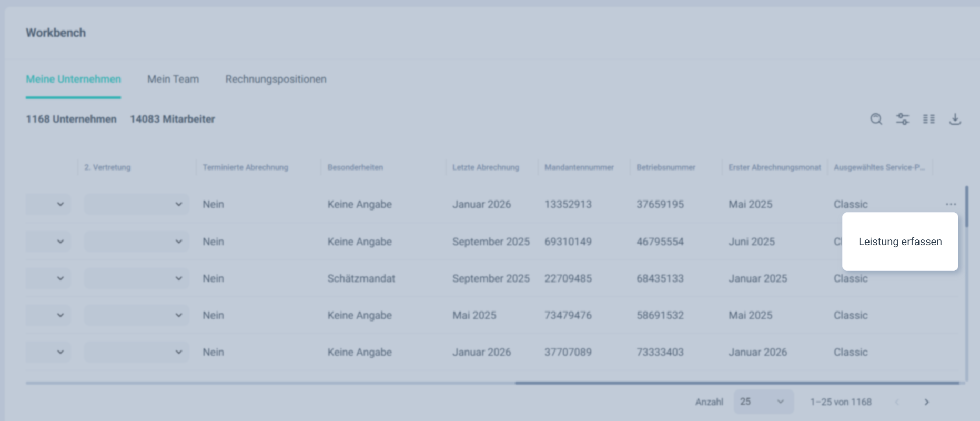This screenshot has width=980, height=421.
Task: Click the Letzte Abrechnung column header
Action: pos(486,167)
